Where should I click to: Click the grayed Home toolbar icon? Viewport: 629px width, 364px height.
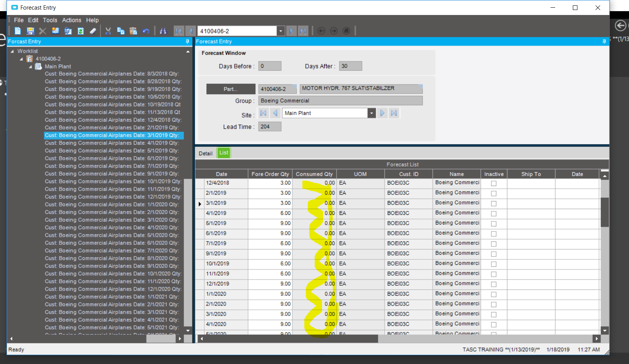tap(346, 31)
